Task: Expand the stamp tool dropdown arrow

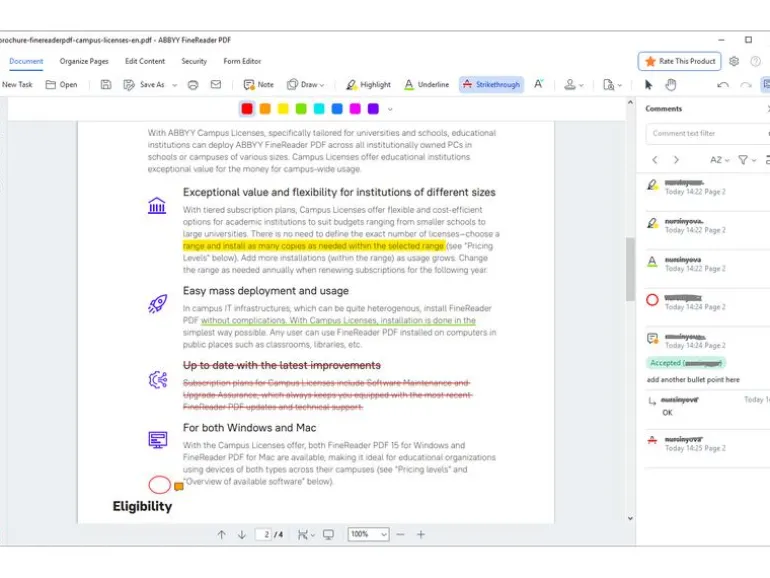Action: [x=581, y=85]
